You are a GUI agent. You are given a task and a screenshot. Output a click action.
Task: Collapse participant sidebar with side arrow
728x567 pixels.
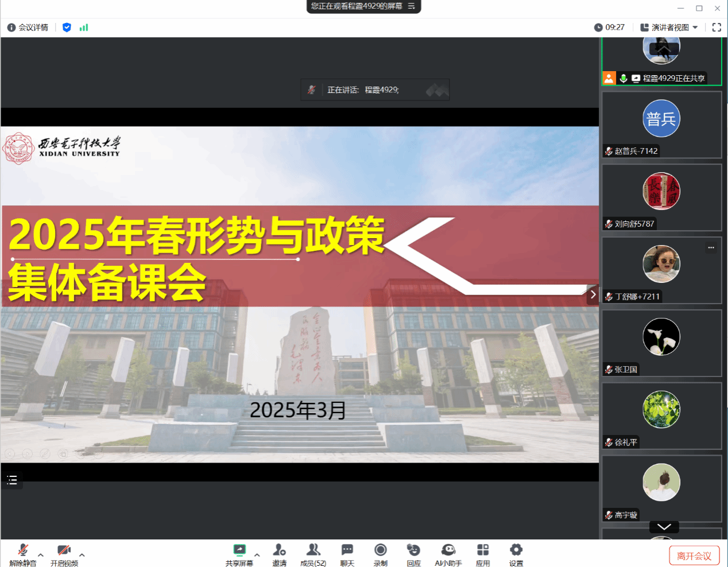[593, 294]
